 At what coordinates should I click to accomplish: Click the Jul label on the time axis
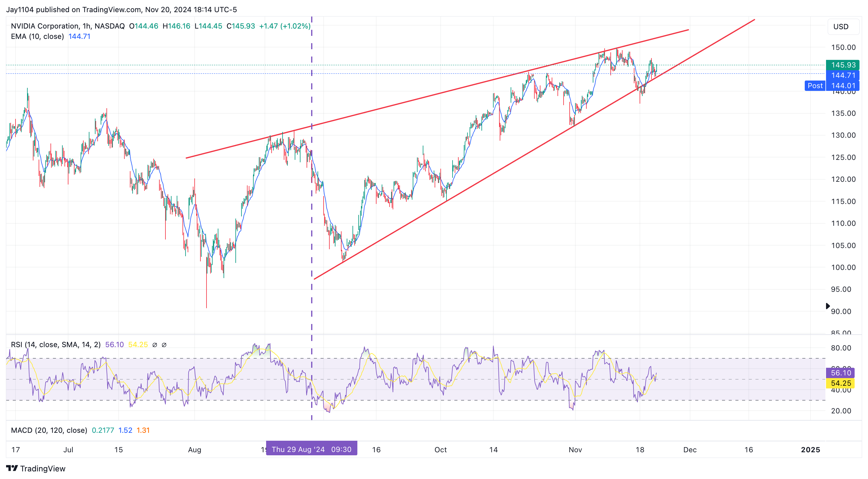[68, 450]
